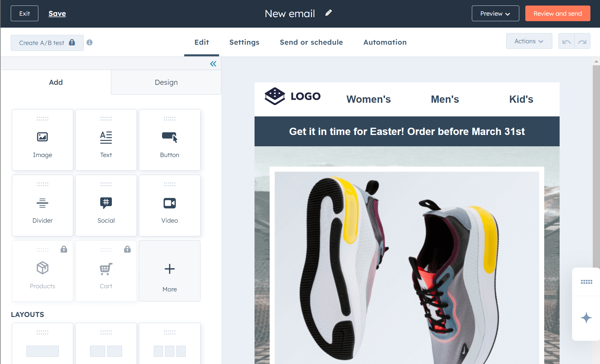
Task: Switch to the Design tab
Action: (x=166, y=82)
